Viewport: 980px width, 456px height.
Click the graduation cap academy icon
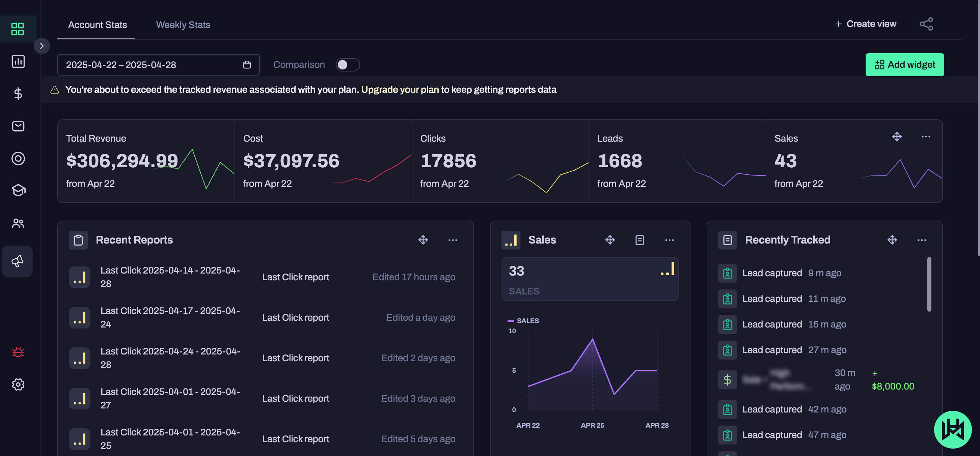point(18,190)
